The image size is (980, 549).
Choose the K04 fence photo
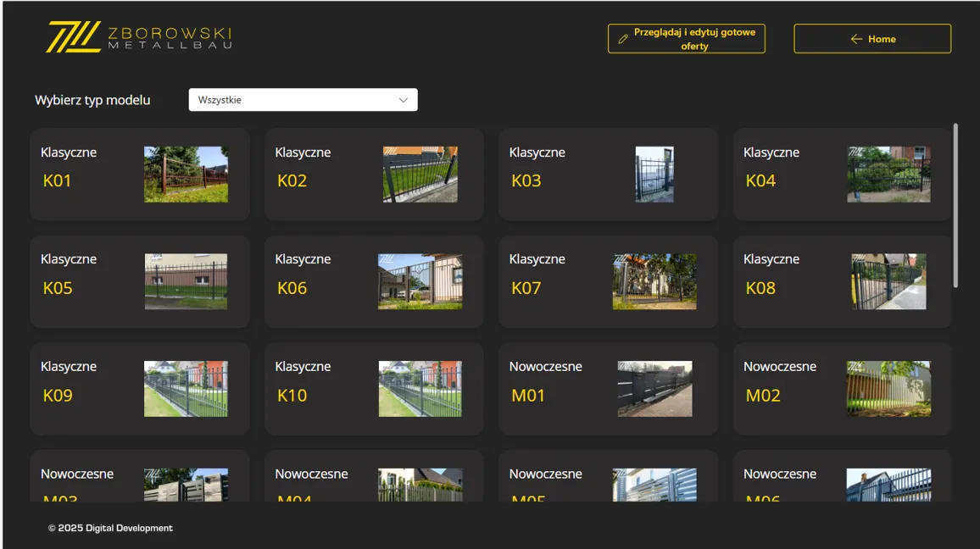click(x=888, y=175)
